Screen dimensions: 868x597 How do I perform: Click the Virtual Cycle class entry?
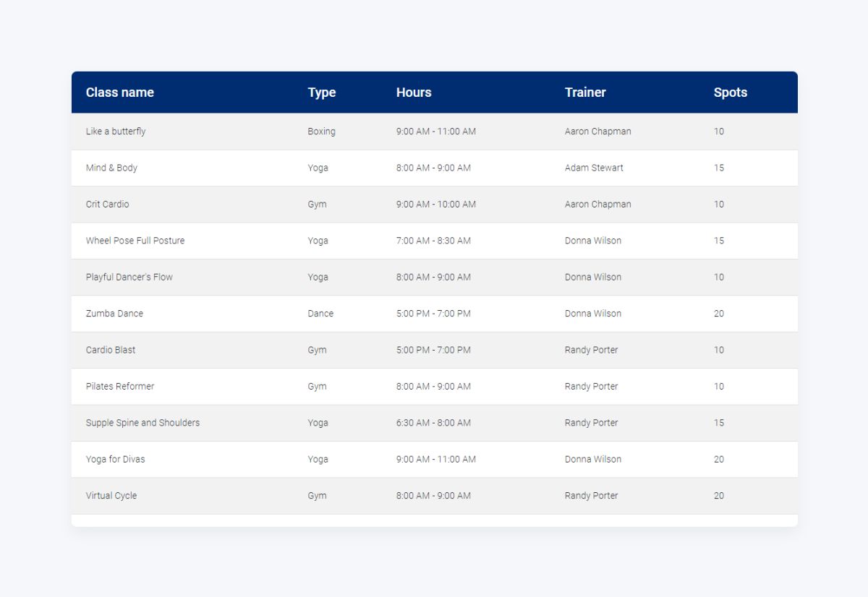pyautogui.click(x=109, y=496)
